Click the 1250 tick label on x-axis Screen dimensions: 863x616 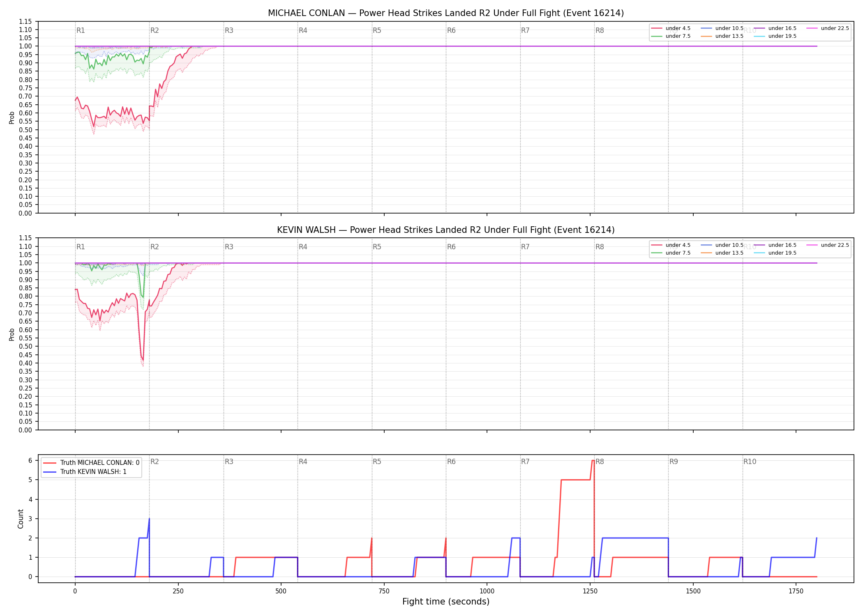point(590,591)
